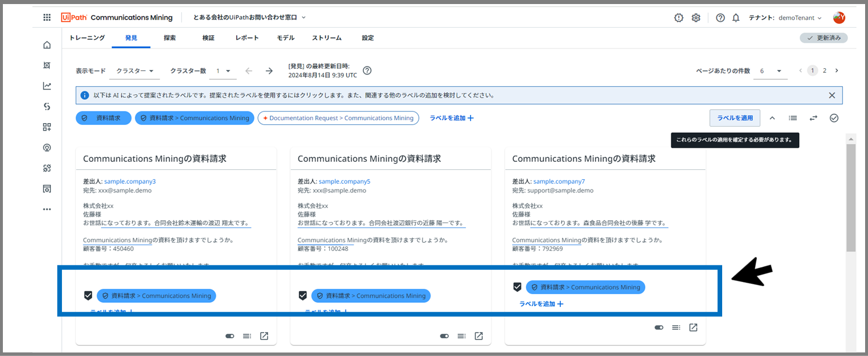This screenshot has height=356, width=868.
Task: Click the grid-plus apps icon in sidebar
Action: (47, 127)
